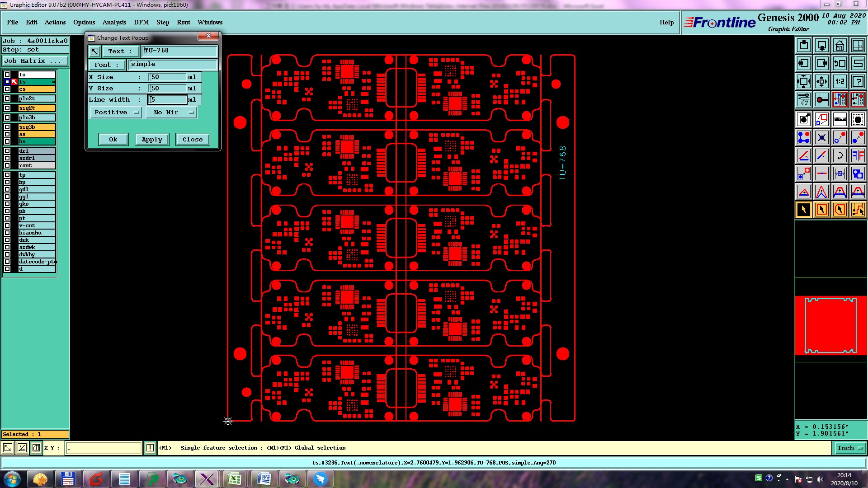Click the Line width input field
The width and height of the screenshot is (868, 488).
[x=167, y=100]
